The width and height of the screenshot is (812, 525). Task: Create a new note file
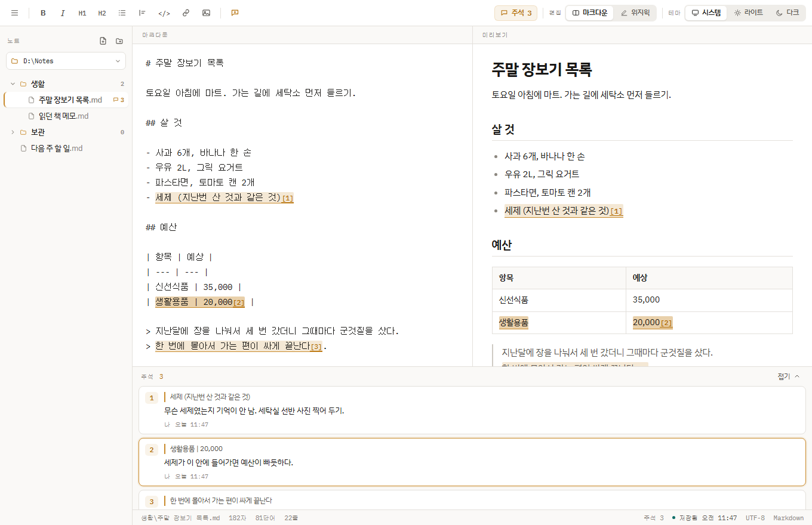[103, 41]
